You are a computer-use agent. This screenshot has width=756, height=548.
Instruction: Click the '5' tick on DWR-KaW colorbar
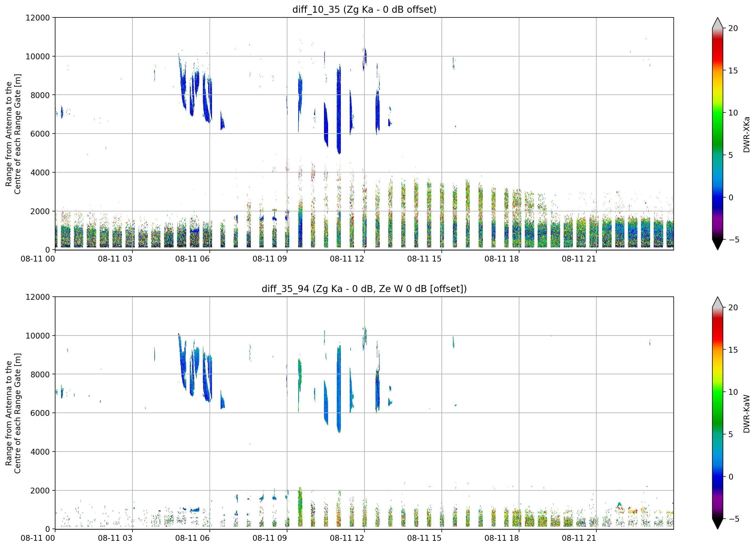pyautogui.click(x=731, y=435)
